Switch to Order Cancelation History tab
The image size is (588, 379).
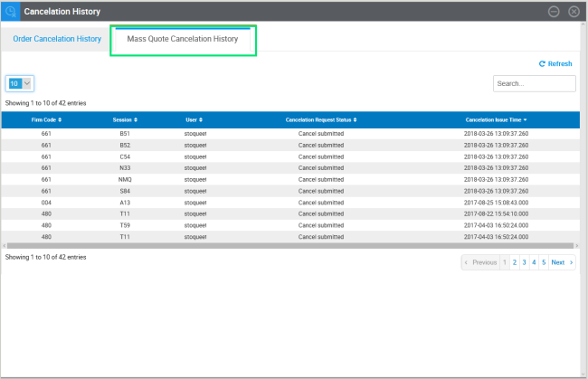click(x=56, y=39)
